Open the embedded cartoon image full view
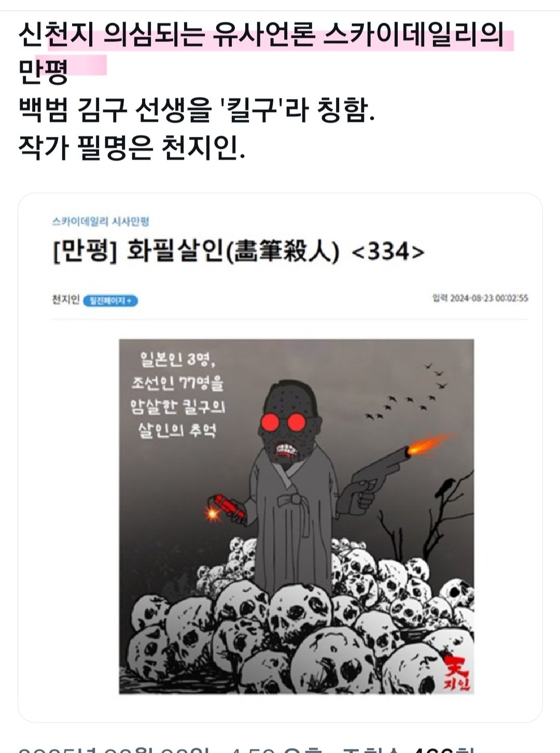Screen dimensions: 560x753 pos(296,517)
